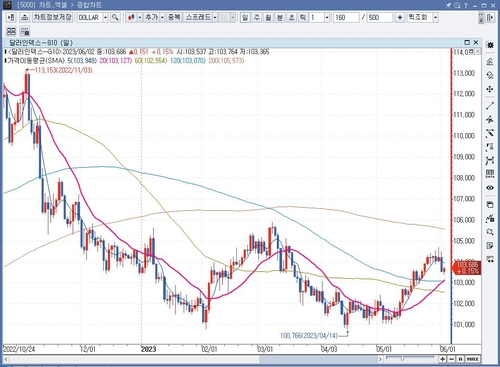
Task: Open the interval dropdown showing 1
Action: point(327,17)
